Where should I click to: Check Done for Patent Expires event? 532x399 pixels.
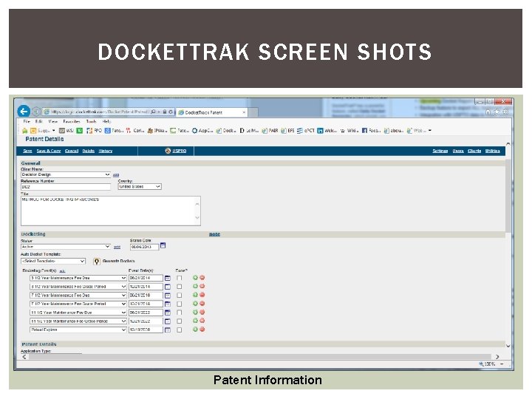click(x=180, y=330)
